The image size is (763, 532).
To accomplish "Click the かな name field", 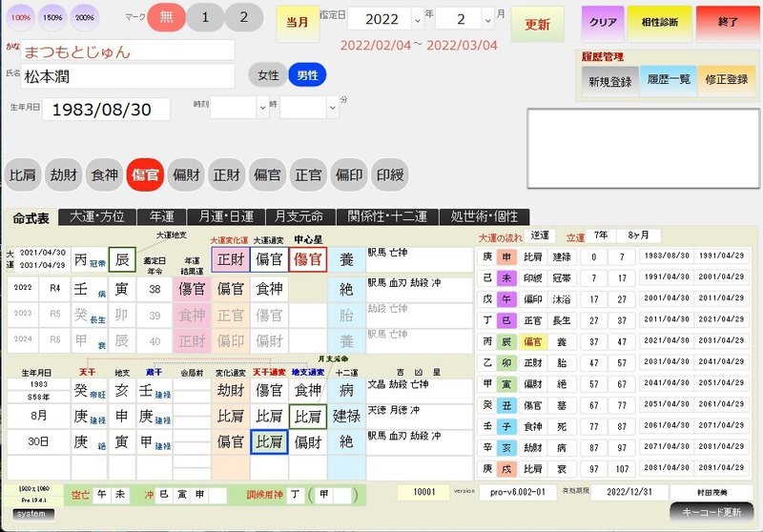I will (128, 51).
